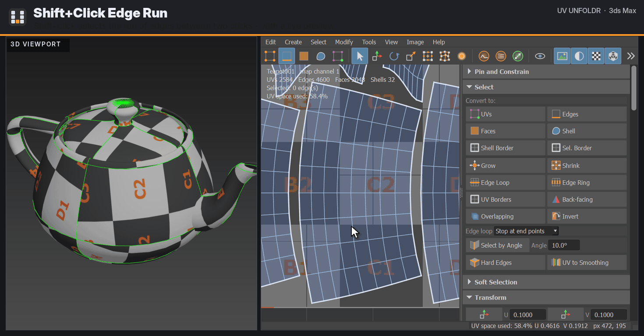
Task: Toggle the eye visibility icon in toolbar
Action: (540, 56)
